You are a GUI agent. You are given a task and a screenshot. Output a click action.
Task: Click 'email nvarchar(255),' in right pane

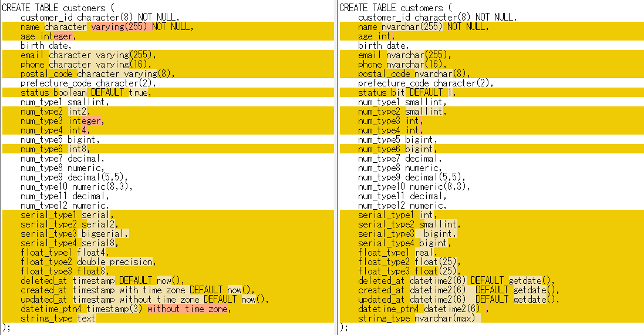click(405, 55)
